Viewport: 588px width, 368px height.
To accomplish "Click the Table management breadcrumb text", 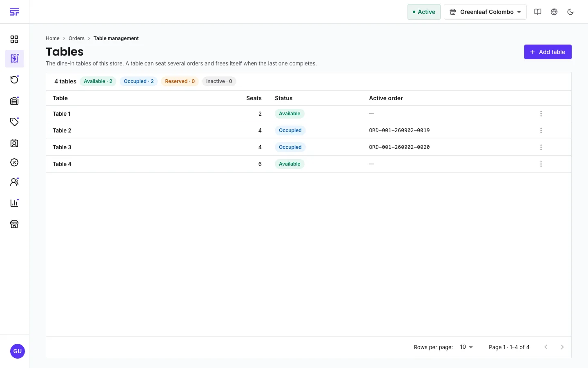I will point(116,38).
